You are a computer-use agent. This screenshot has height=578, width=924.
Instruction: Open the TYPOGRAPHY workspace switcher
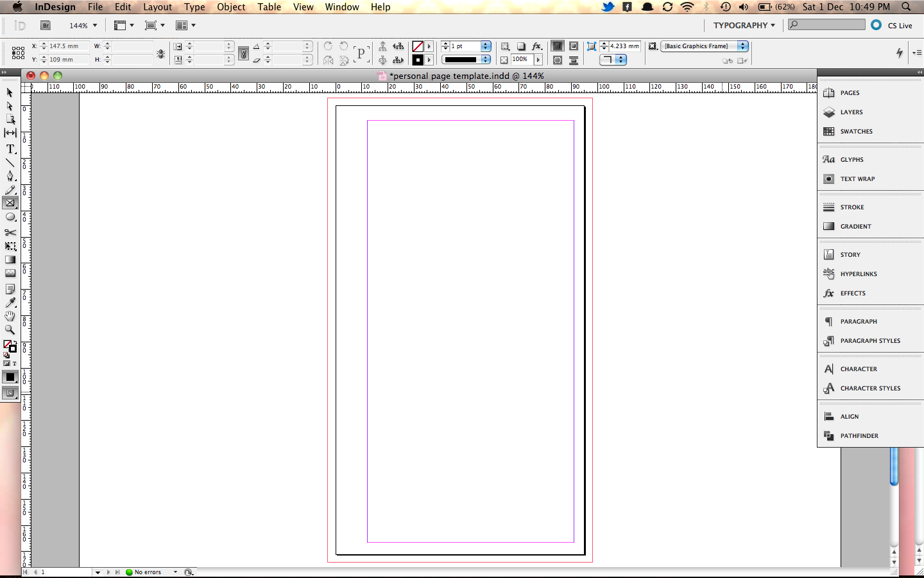pyautogui.click(x=744, y=26)
